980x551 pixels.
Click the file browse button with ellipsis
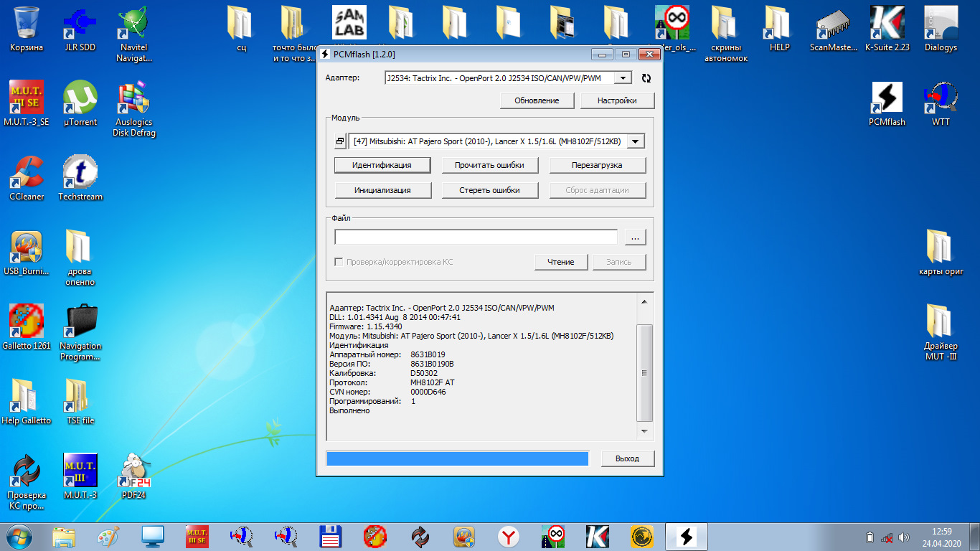(636, 237)
